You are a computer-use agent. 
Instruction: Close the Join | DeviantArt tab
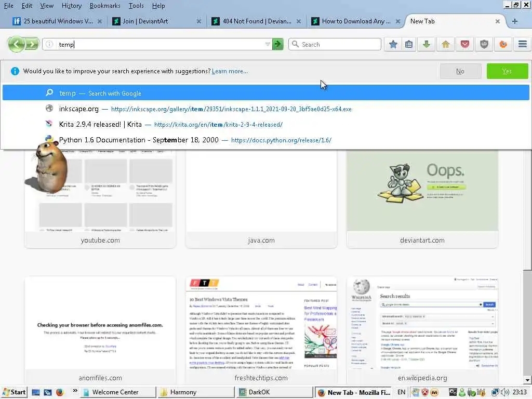199,21
